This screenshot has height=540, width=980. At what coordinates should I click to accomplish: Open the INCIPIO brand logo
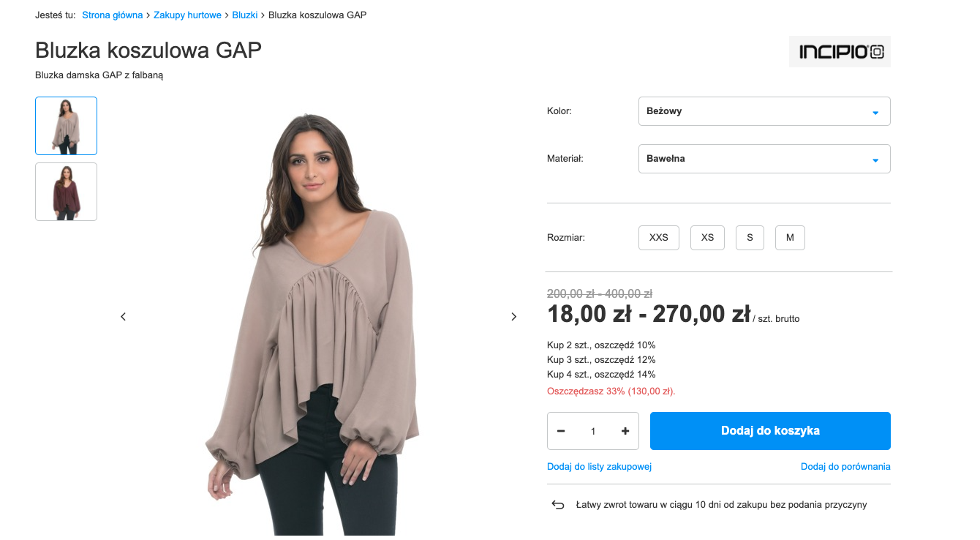840,51
